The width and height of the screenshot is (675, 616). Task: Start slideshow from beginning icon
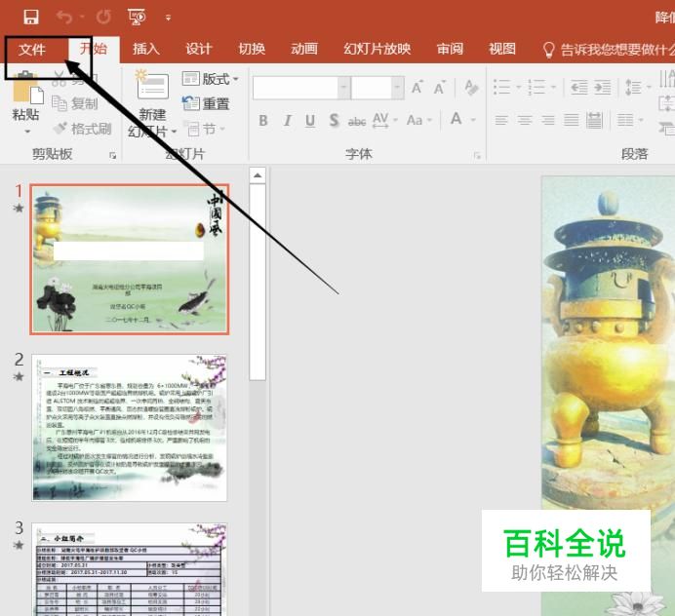(137, 18)
